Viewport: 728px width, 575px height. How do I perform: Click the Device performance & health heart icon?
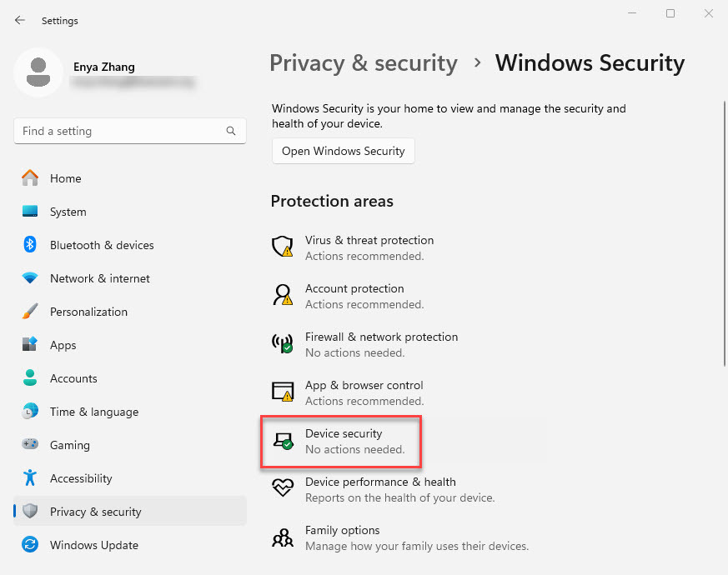283,488
